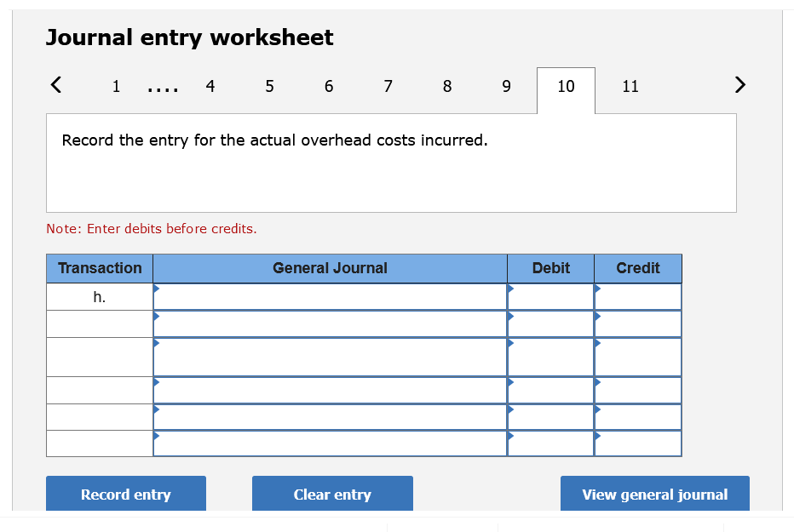
Task: Click the Journal entry worksheet heading
Action: click(189, 37)
